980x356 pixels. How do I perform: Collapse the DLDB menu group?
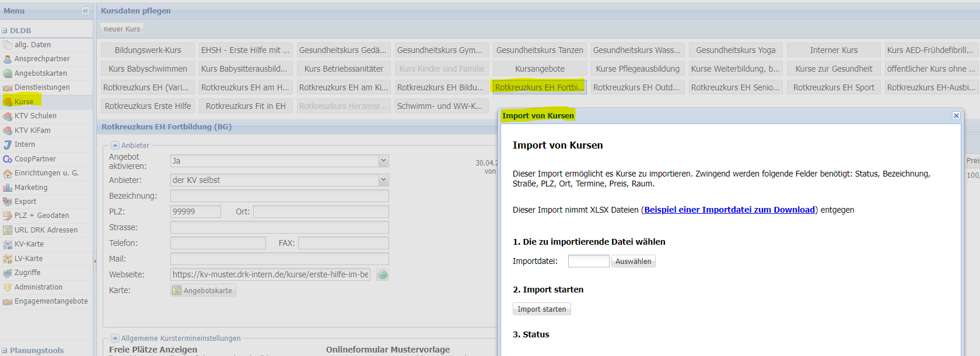pos(5,31)
